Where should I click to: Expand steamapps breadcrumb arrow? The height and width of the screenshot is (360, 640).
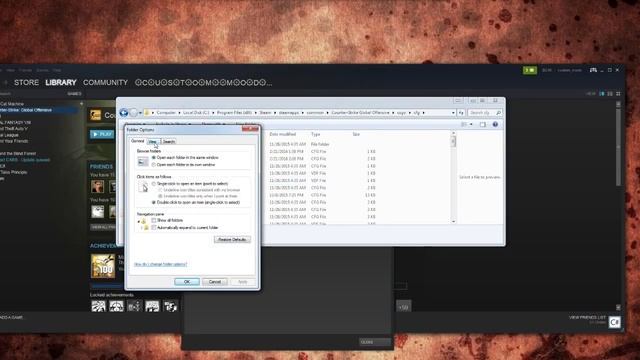click(x=303, y=113)
